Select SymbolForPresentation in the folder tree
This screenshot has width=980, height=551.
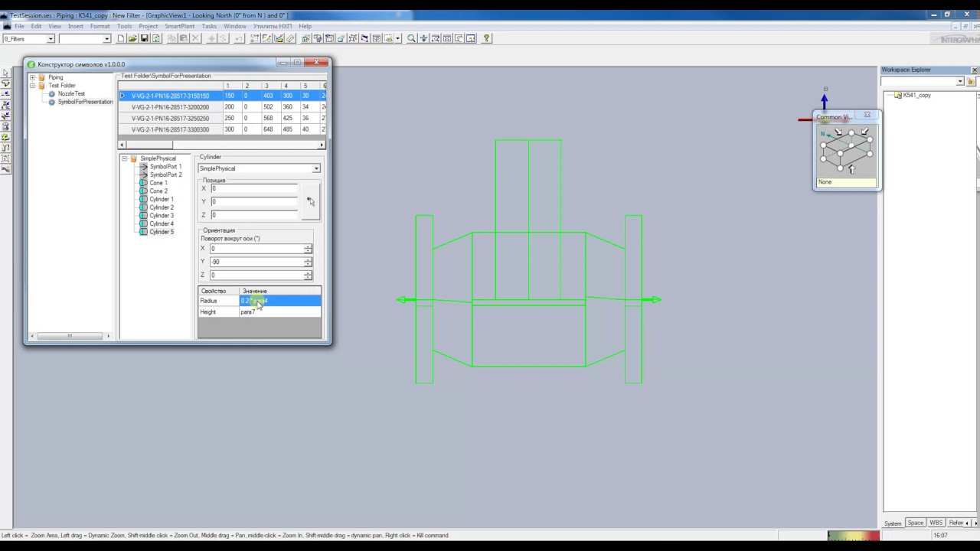[85, 102]
